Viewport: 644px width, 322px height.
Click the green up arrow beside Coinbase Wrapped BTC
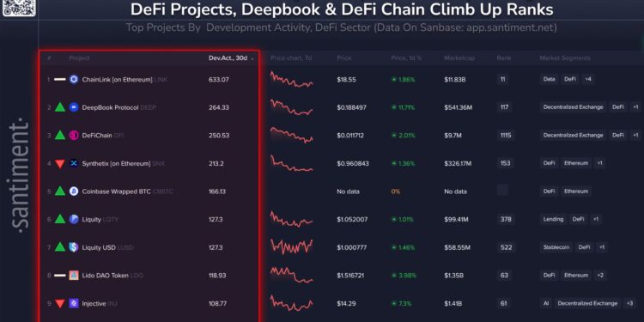(x=60, y=191)
